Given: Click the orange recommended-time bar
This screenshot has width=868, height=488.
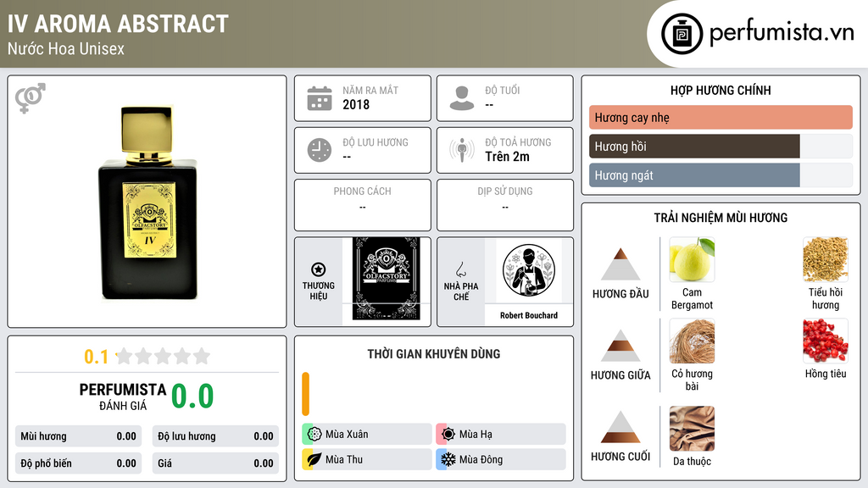Looking at the screenshot, I should click(x=305, y=394).
